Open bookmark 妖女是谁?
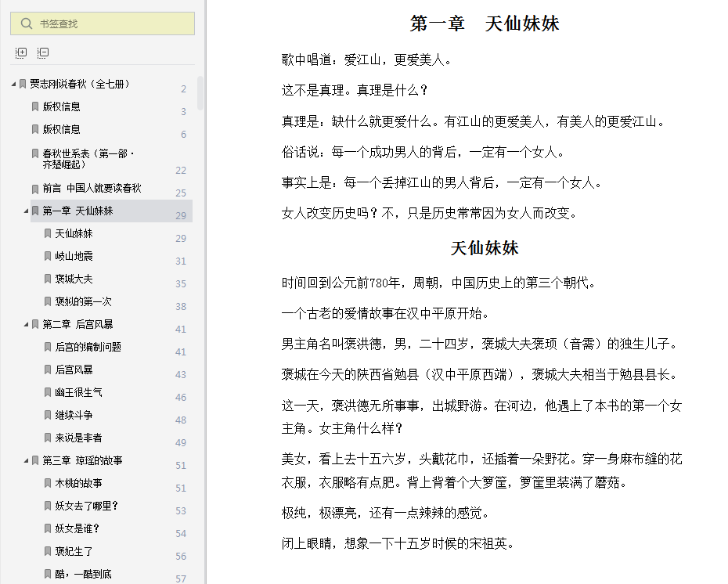This screenshot has height=584, width=728. tap(77, 528)
